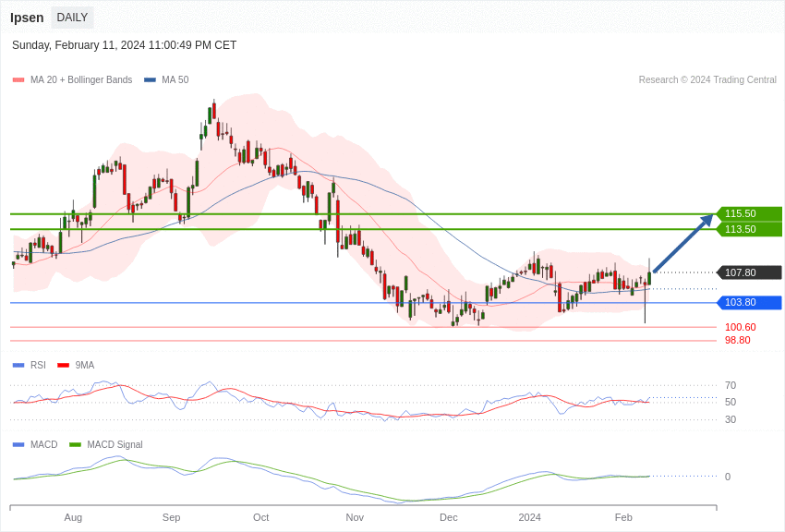This screenshot has width=785, height=532.
Task: Select the 115.50 green resistance tag
Action: pos(749,213)
